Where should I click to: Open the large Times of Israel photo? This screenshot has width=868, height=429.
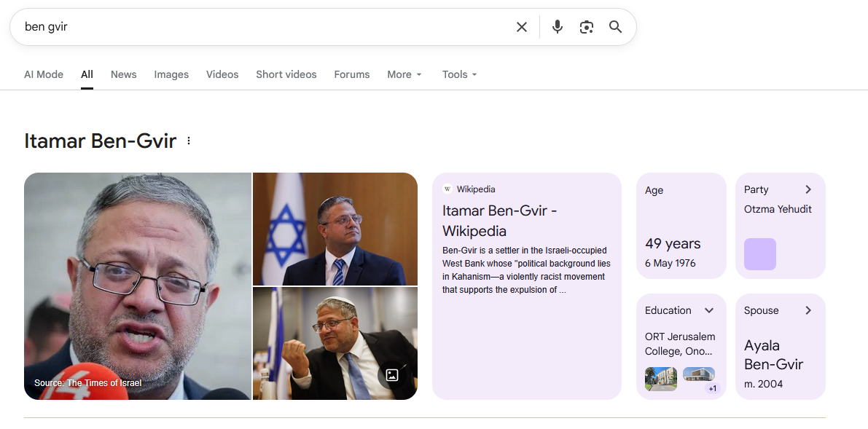[x=137, y=286]
